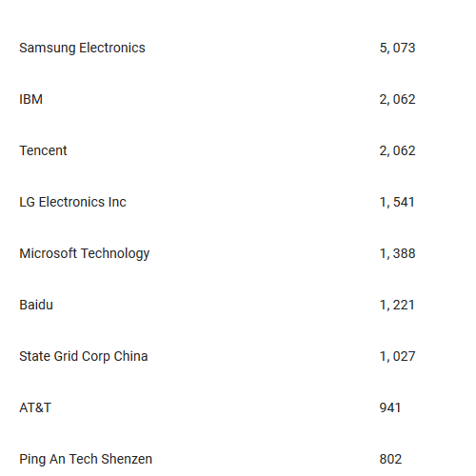476x476 pixels.
Task: Select the Samsung Electronics row label
Action: coord(82,49)
